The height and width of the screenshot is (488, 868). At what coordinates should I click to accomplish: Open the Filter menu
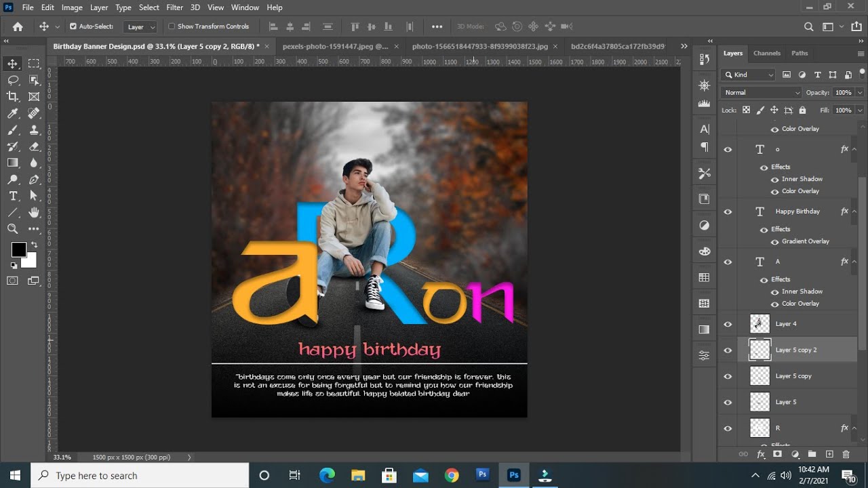[175, 7]
